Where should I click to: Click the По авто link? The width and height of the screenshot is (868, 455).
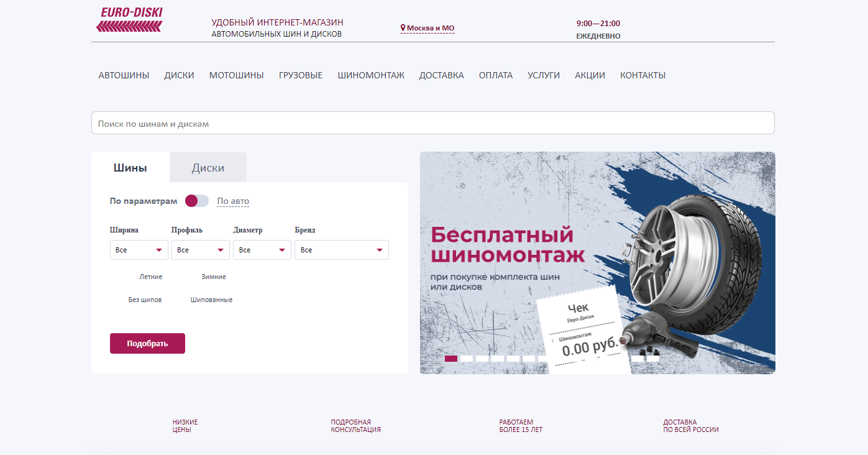233,201
